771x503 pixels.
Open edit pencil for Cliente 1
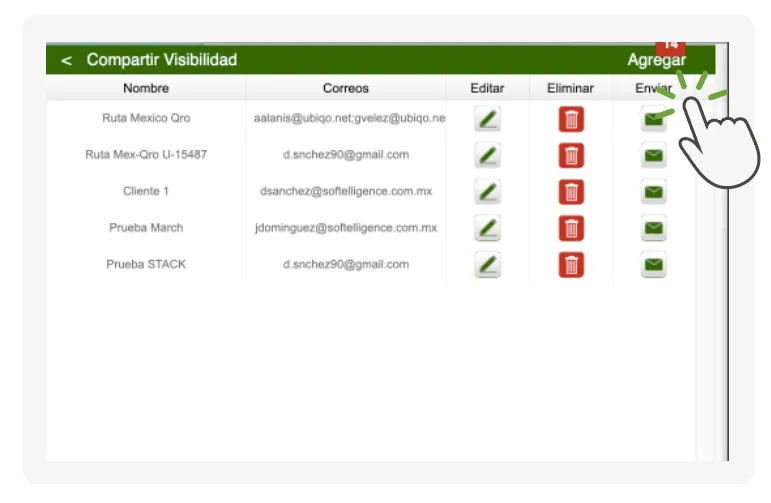(x=487, y=191)
